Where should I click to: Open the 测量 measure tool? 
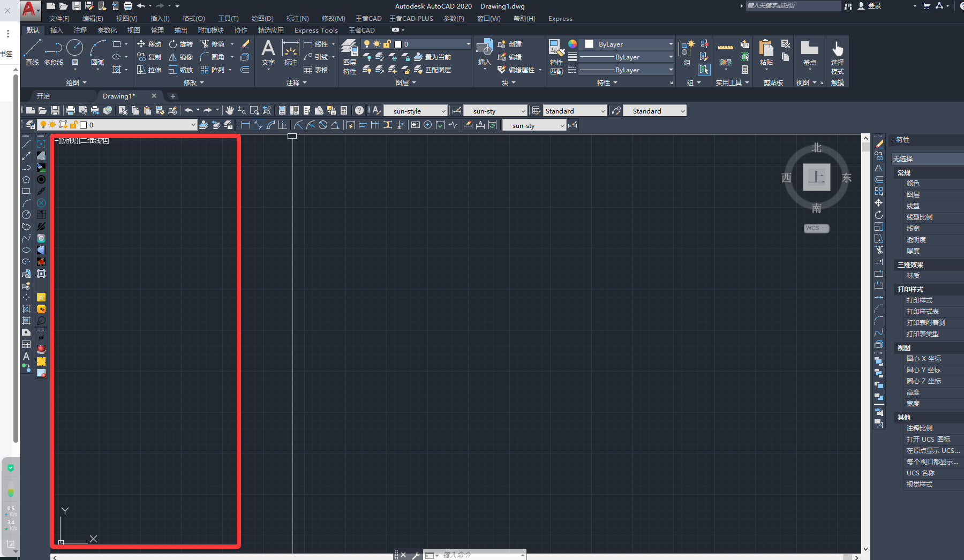tap(726, 54)
